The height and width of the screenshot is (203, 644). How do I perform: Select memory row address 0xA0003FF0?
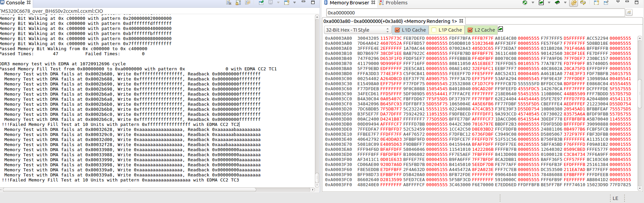click(x=338, y=185)
